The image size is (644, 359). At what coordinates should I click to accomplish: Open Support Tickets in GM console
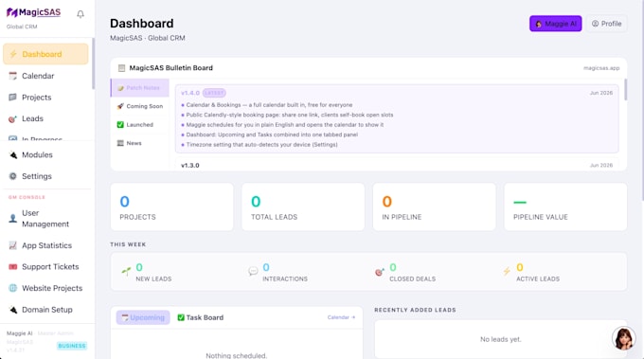(45, 266)
